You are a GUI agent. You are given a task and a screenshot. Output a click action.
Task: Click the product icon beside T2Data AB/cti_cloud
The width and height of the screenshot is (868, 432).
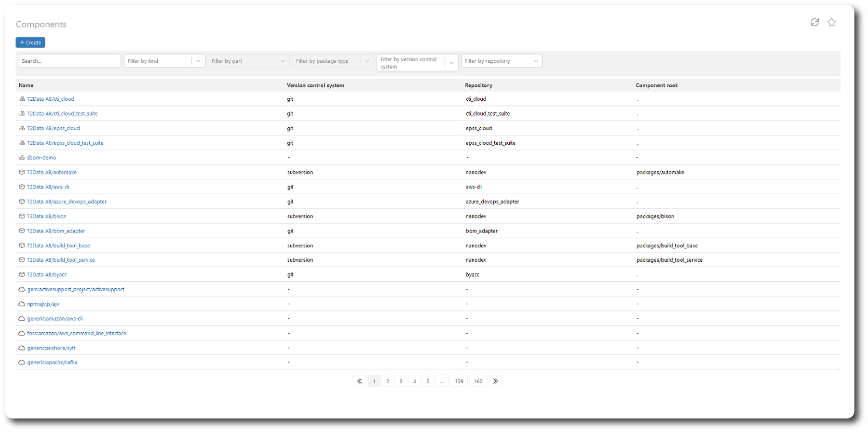point(22,99)
